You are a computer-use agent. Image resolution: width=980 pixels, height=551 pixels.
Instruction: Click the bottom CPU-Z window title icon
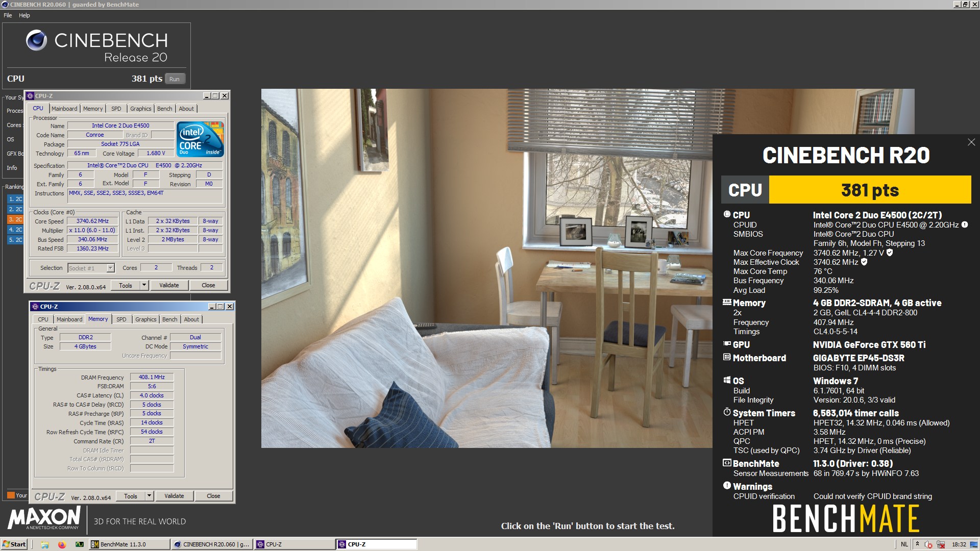[35, 307]
